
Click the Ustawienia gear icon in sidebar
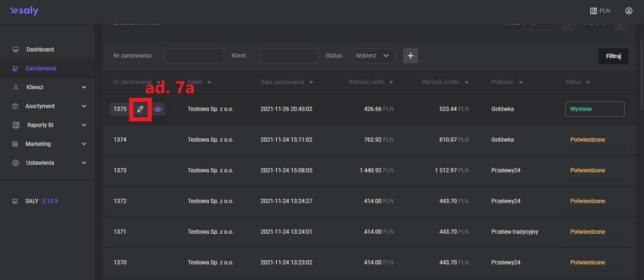pyautogui.click(x=16, y=163)
